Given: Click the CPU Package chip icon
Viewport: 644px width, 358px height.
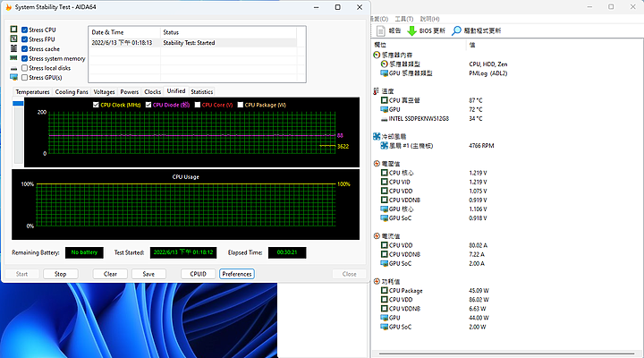Looking at the screenshot, I should coord(384,291).
